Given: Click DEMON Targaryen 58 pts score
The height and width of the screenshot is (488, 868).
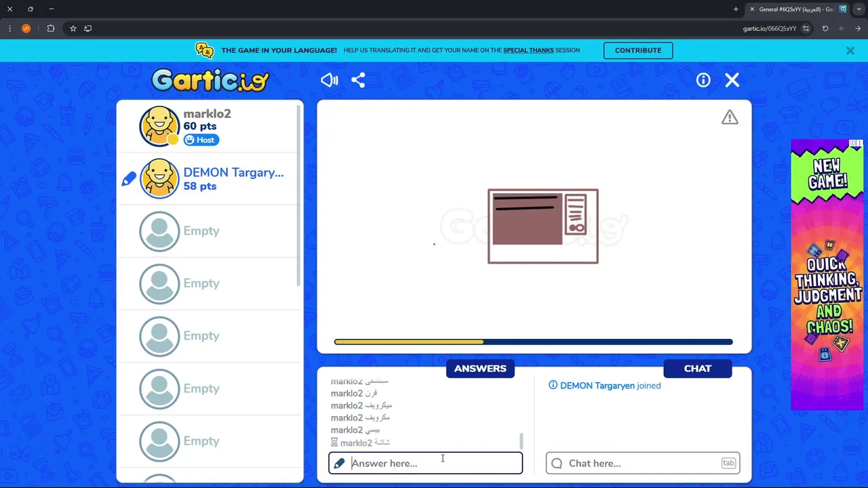Looking at the screenshot, I should point(200,186).
